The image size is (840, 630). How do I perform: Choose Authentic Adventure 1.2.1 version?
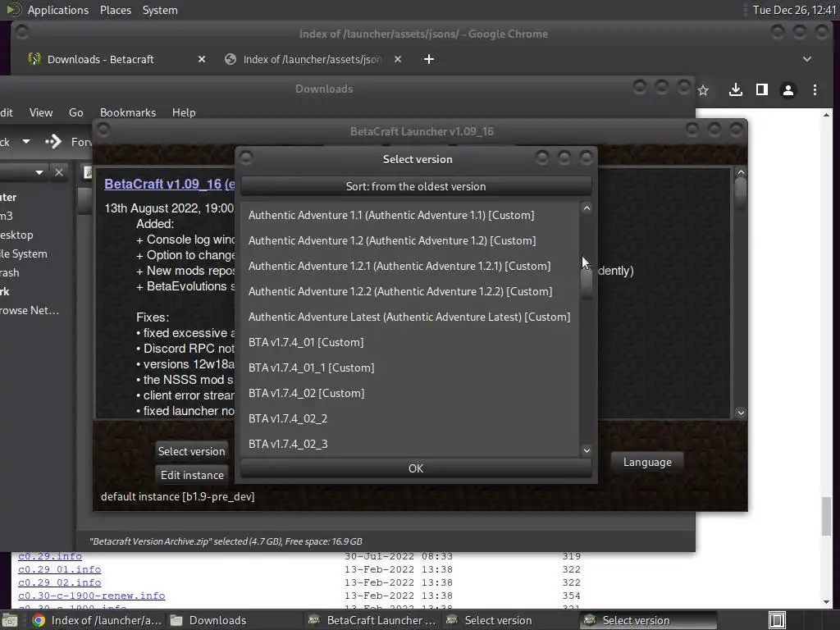click(x=410, y=267)
